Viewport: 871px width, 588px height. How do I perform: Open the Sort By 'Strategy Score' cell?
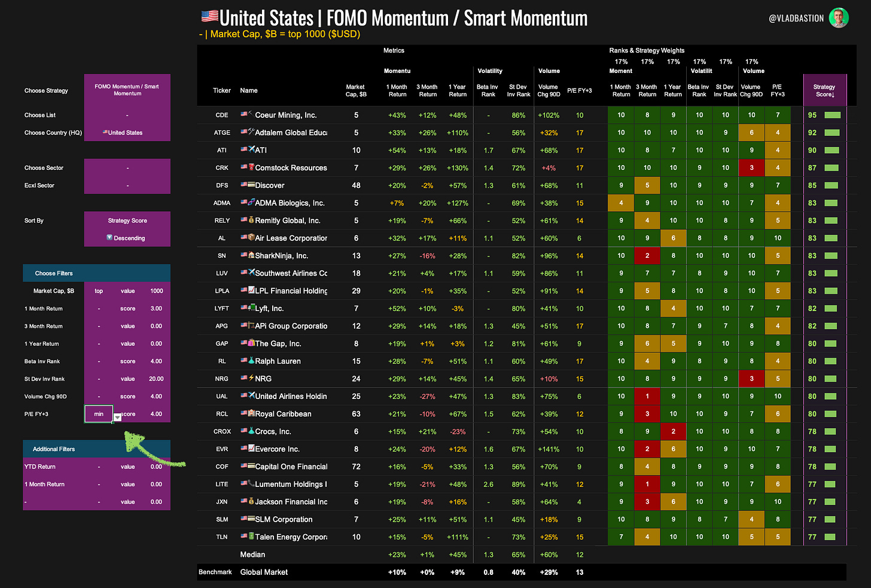coord(127,220)
